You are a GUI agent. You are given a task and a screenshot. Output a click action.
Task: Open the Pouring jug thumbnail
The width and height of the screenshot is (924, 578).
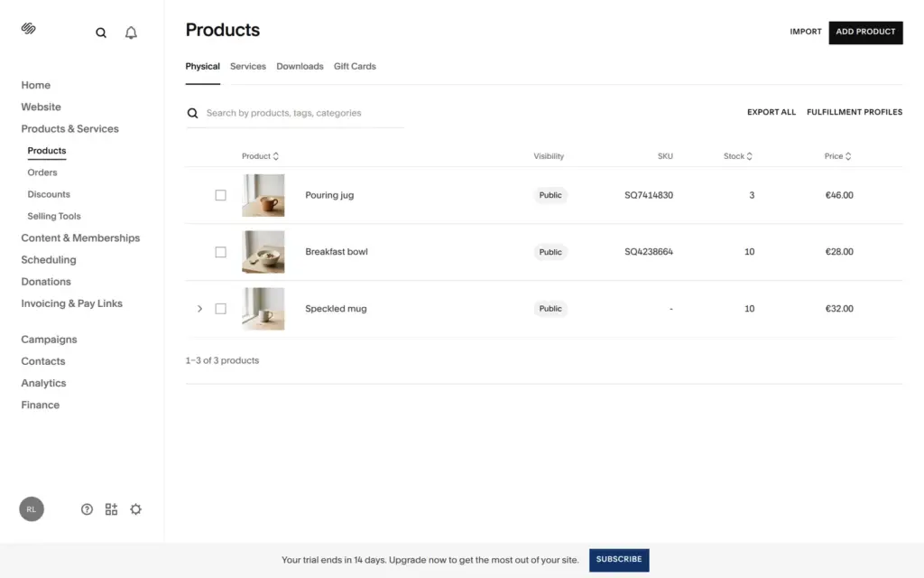tap(263, 195)
